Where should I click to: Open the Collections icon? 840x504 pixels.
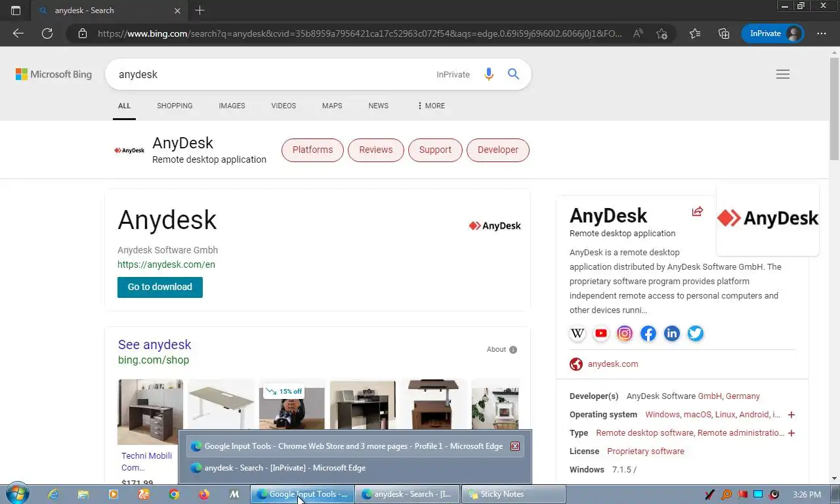[x=724, y=33]
